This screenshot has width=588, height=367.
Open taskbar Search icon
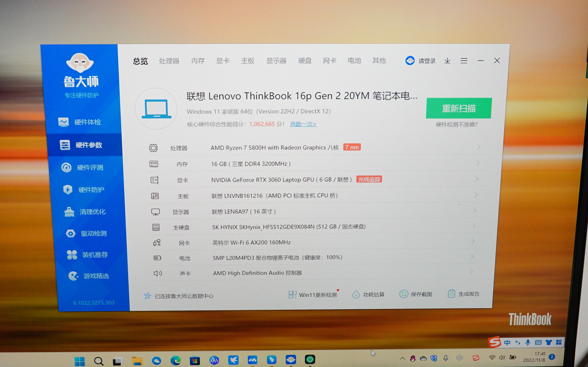pos(99,361)
